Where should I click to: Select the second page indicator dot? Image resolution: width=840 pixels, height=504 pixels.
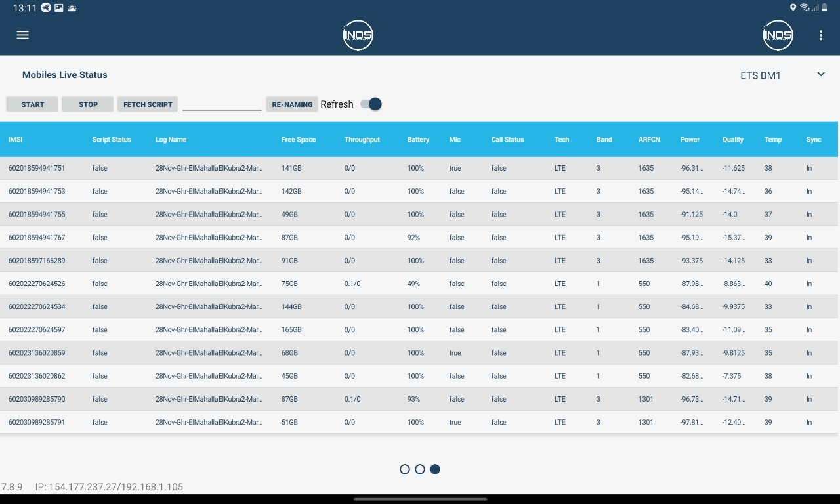coord(420,469)
